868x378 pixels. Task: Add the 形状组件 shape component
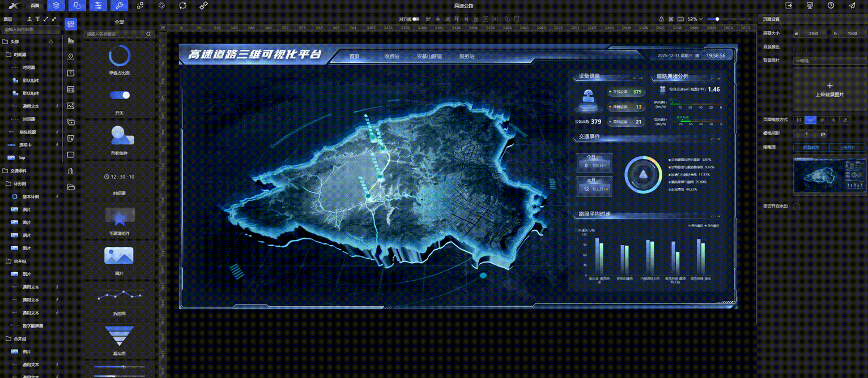click(x=119, y=140)
